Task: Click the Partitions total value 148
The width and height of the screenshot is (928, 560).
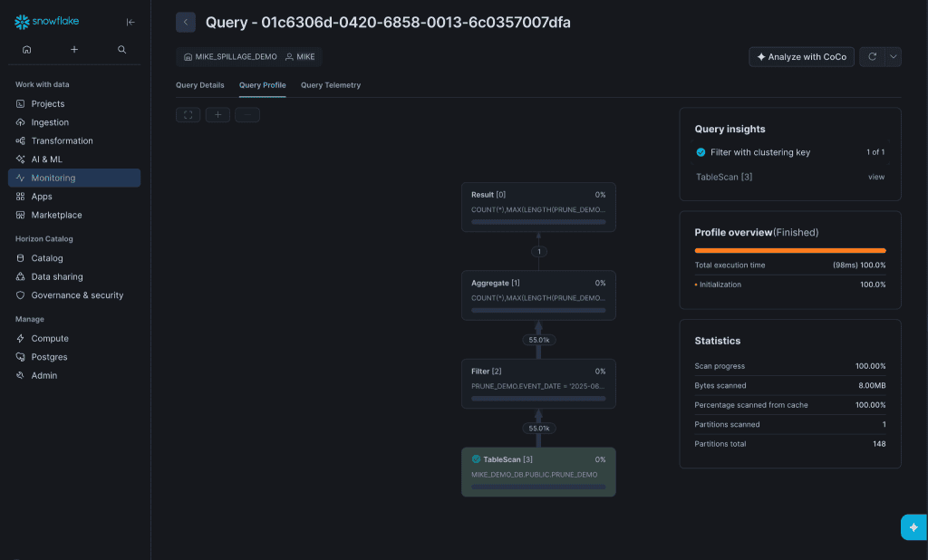Action: (879, 444)
